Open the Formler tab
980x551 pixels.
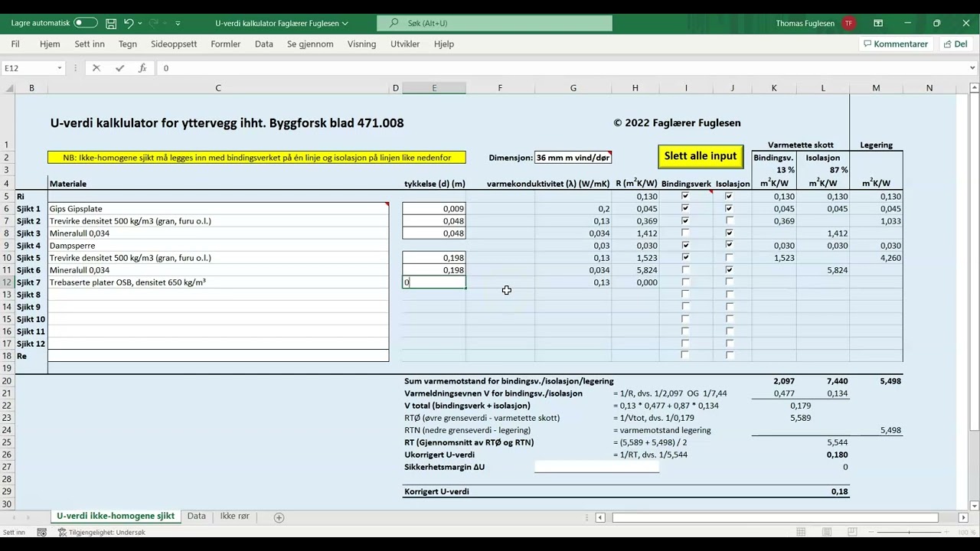point(226,44)
